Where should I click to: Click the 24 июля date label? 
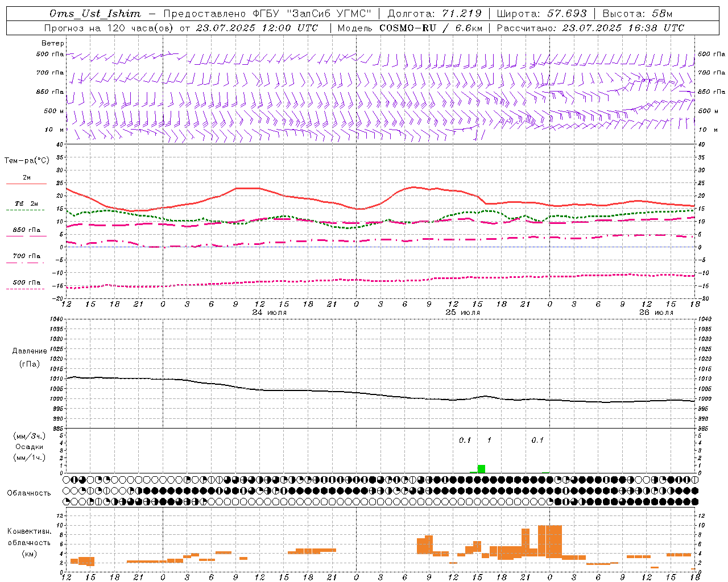(x=269, y=313)
